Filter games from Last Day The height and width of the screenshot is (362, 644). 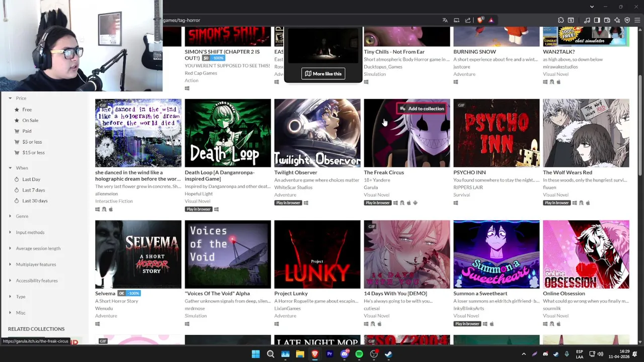(31, 179)
